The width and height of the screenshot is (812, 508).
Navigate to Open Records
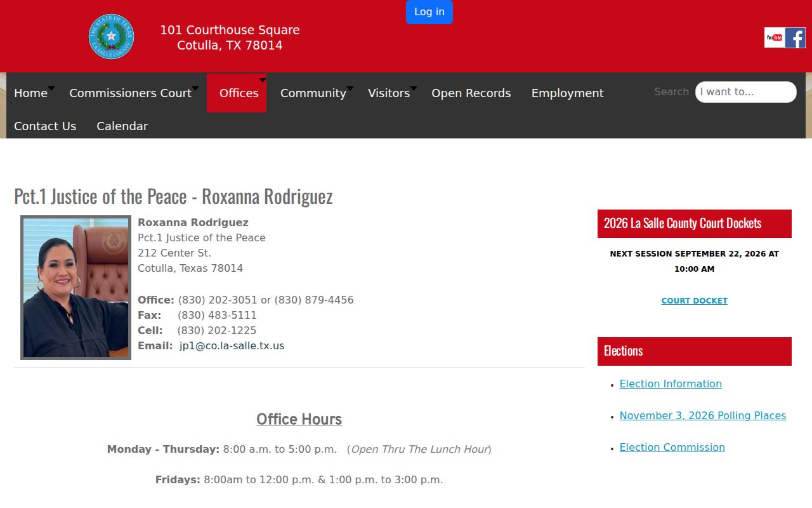point(471,93)
